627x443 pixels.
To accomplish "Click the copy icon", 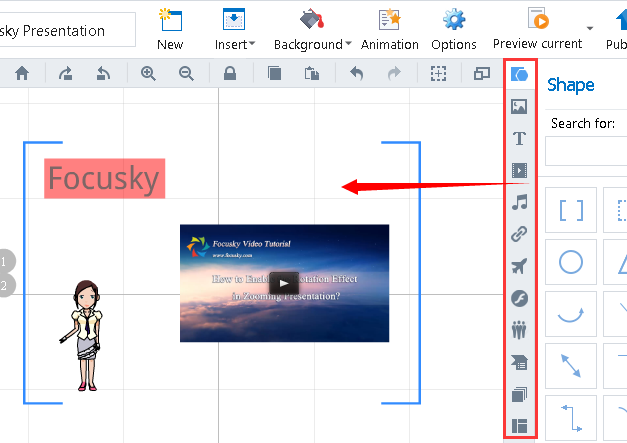I will 274,74.
